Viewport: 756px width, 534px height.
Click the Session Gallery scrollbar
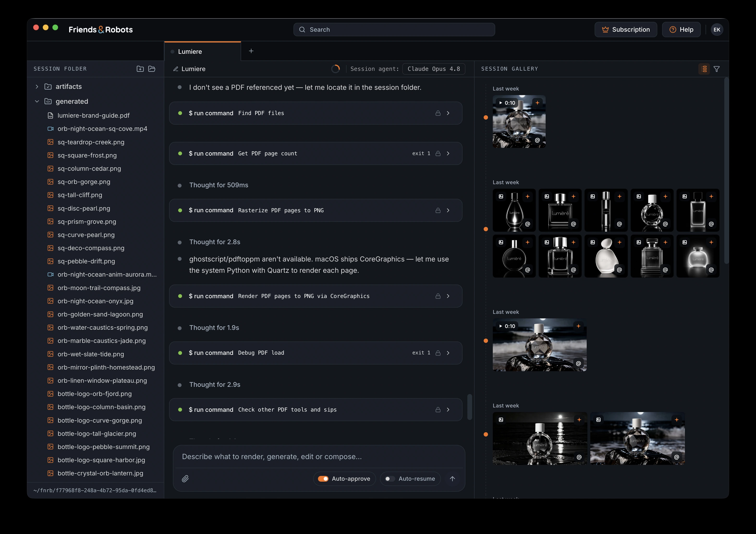(726, 170)
